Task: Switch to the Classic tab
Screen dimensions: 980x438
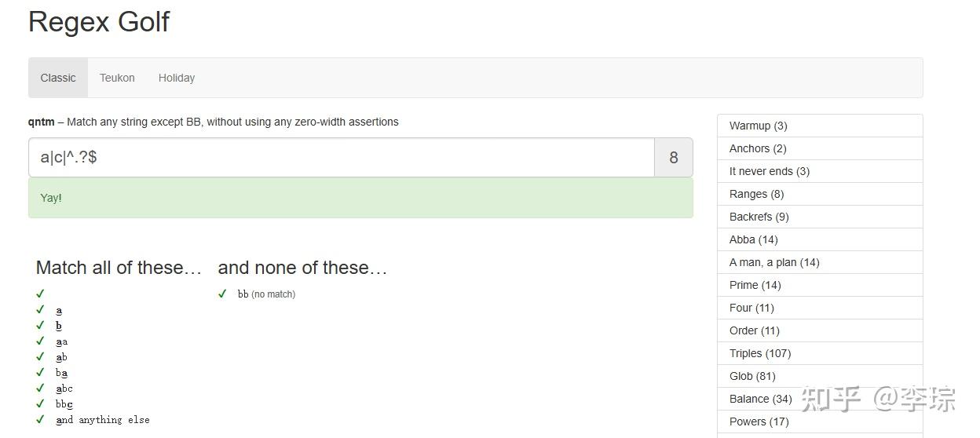Action: pos(58,78)
